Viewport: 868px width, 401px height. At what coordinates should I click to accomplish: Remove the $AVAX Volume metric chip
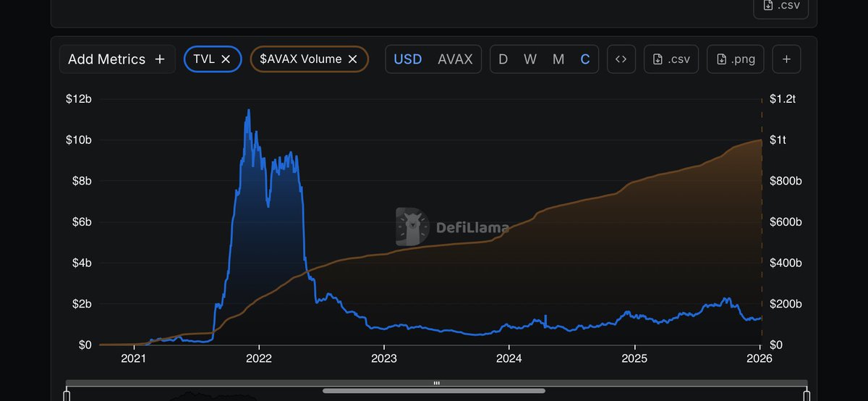tap(353, 59)
